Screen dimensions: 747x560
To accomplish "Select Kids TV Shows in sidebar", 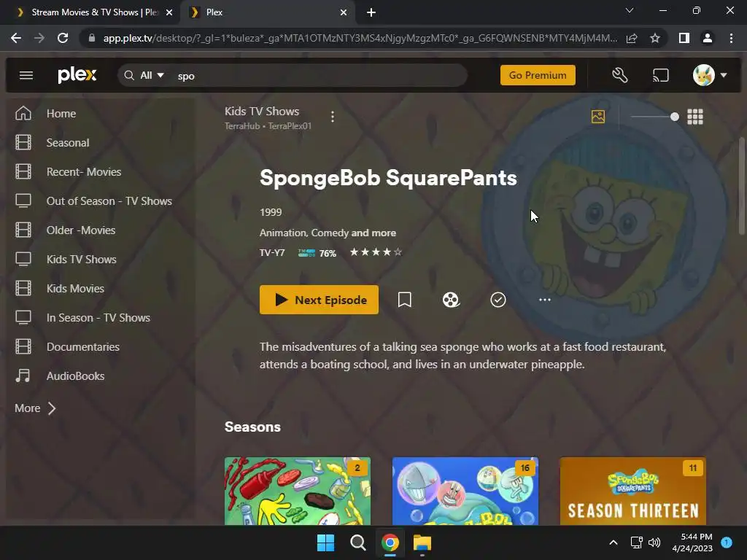I will [x=81, y=259].
